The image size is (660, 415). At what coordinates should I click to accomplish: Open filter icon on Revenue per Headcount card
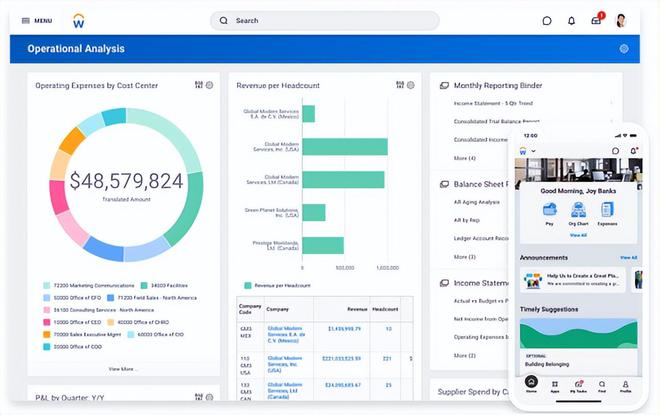click(x=400, y=85)
